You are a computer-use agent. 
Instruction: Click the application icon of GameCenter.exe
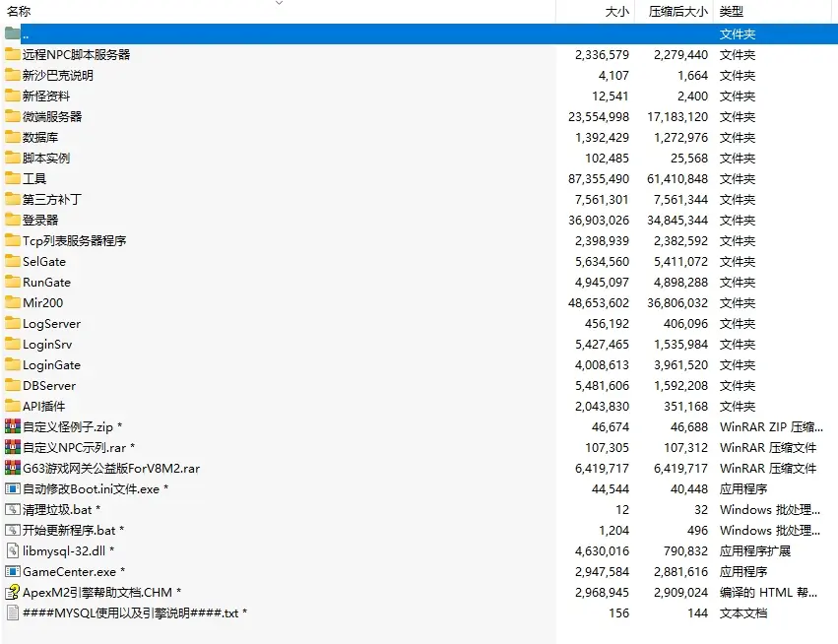point(12,571)
